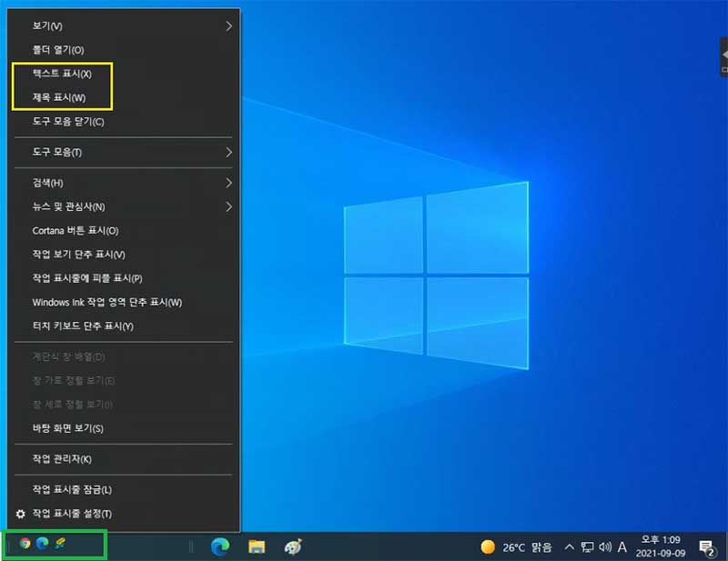Click the toolbar drag handle before Edge icon

pyautogui.click(x=191, y=547)
